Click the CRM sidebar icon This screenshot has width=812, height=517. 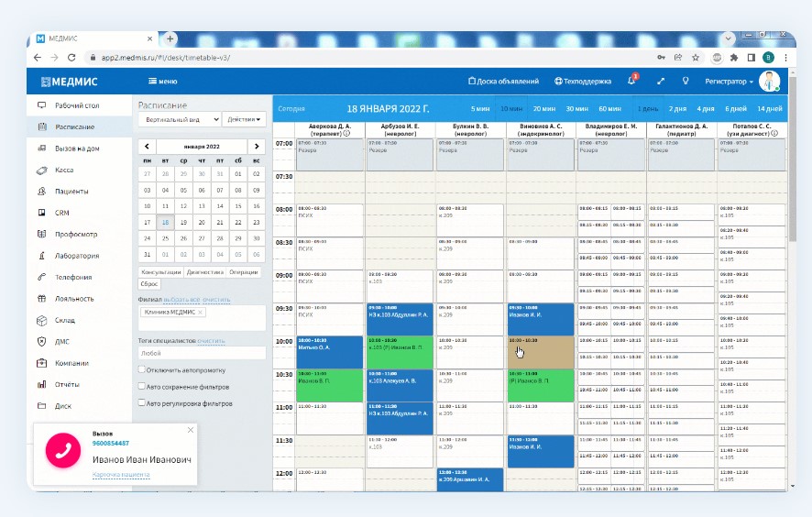pos(42,213)
